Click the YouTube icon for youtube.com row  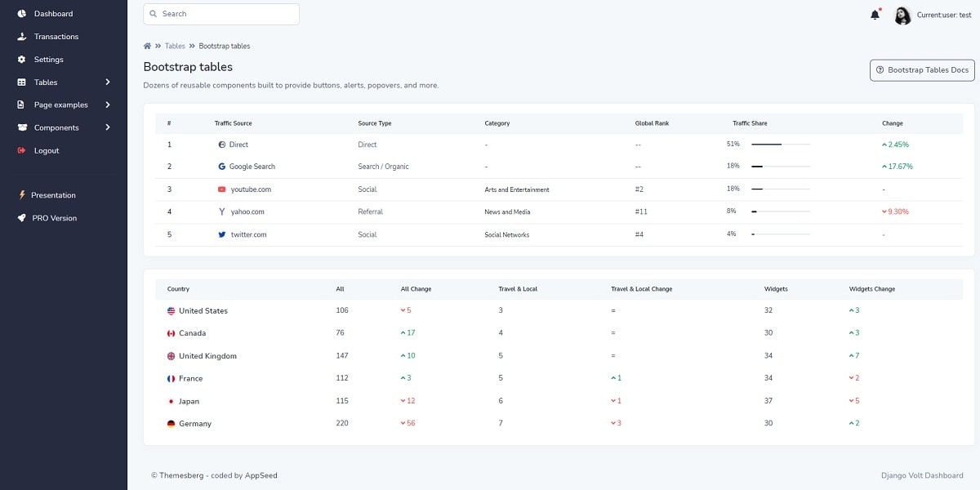[220, 189]
